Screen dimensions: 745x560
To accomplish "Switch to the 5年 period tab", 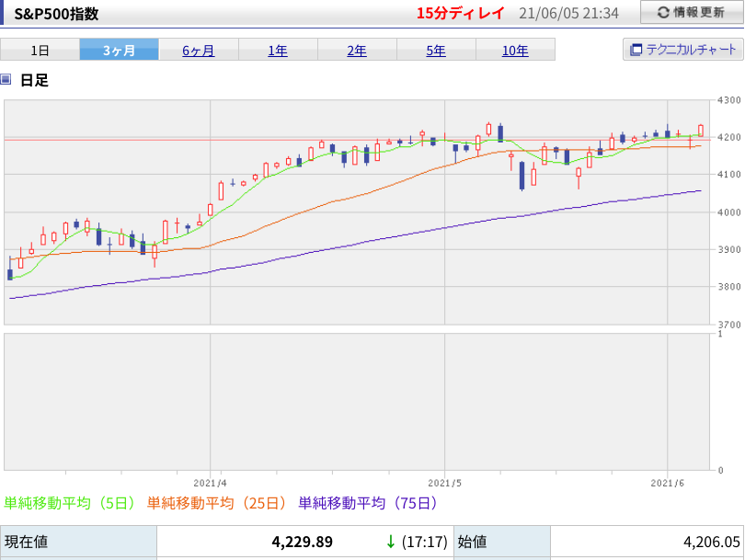I will (x=436, y=50).
